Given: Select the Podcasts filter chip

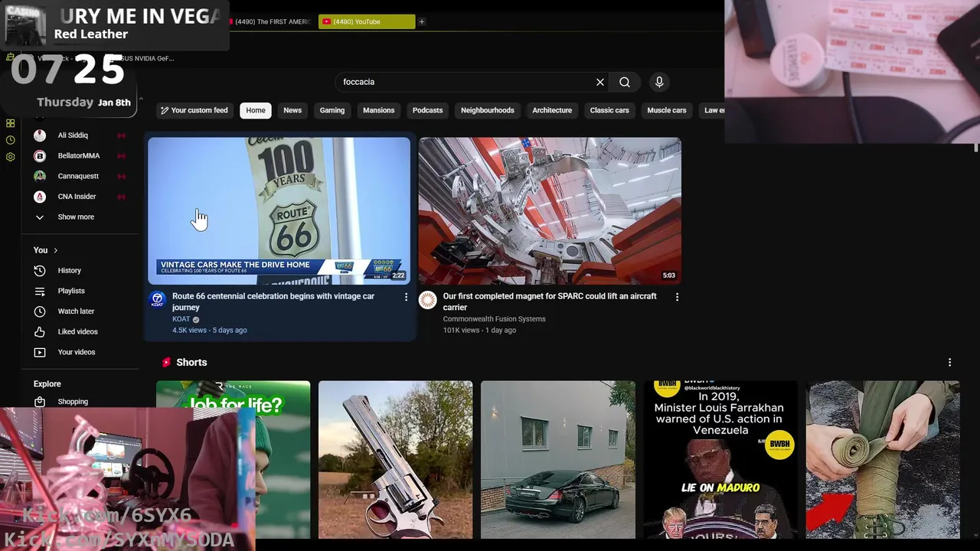Looking at the screenshot, I should (x=427, y=110).
